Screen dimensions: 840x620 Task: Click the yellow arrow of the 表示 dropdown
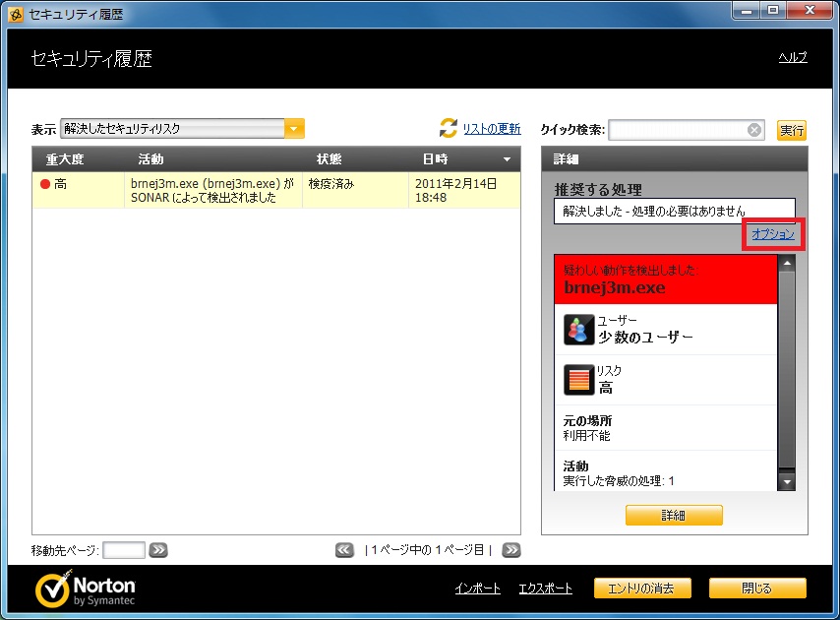tap(294, 129)
